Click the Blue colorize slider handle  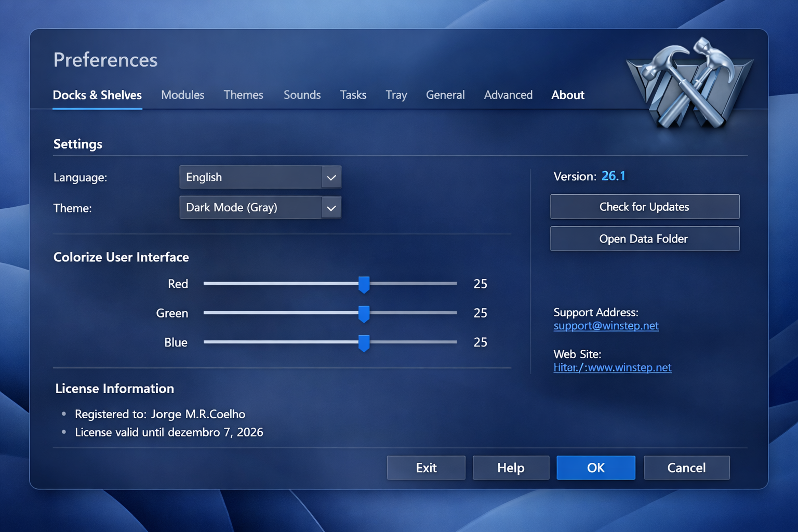(364, 343)
